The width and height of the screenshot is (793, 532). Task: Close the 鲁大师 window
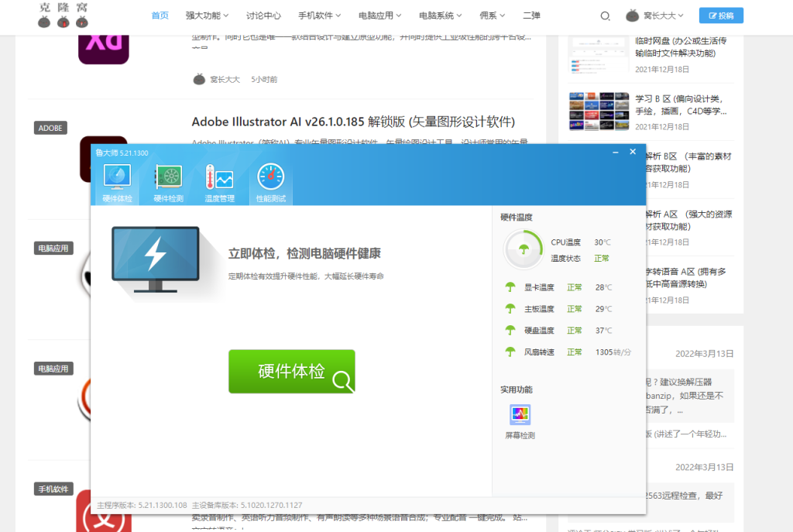click(633, 152)
